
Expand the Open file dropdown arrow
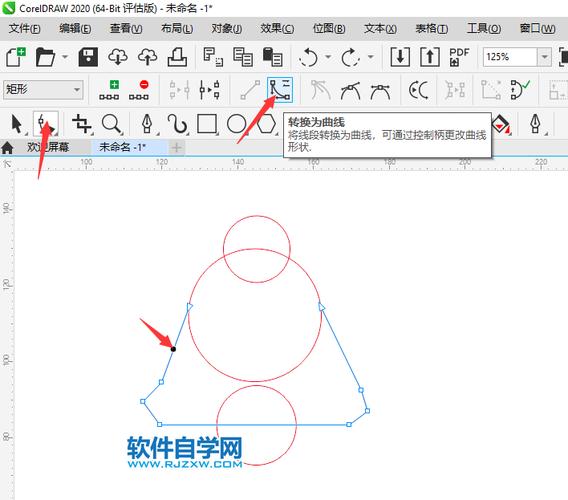[65, 57]
